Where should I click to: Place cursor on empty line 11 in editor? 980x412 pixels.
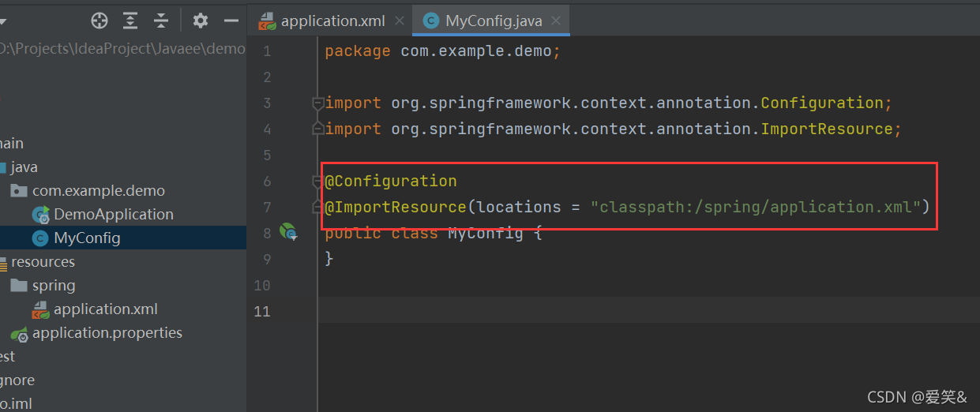pos(553,311)
